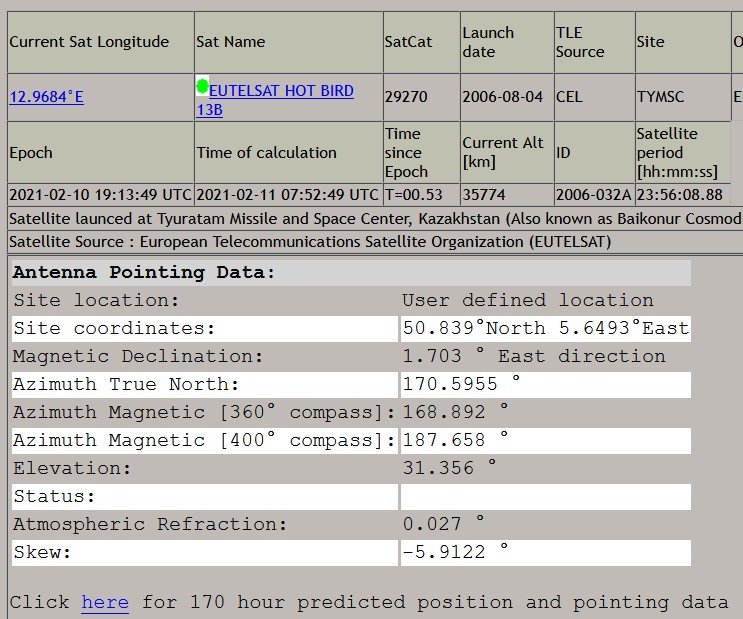Click the Tyuratam launch site description row
Viewport: 743px width, 619px height.
[x=375, y=218]
